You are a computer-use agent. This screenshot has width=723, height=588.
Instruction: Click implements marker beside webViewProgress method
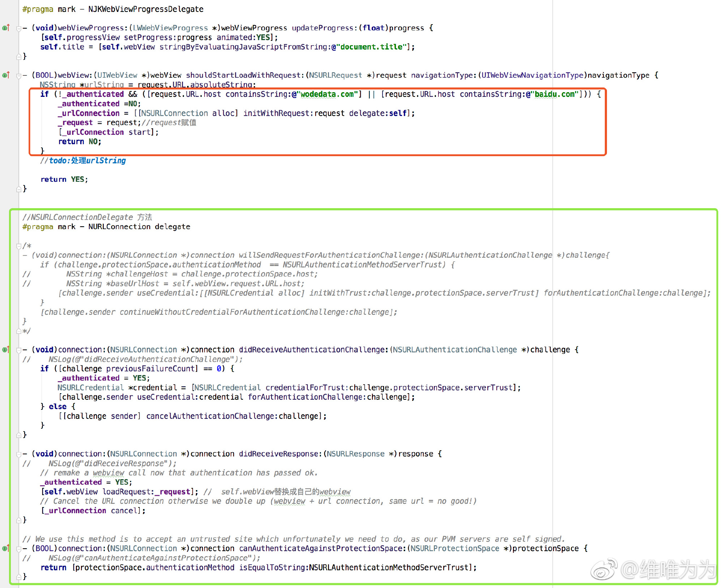(x=6, y=28)
